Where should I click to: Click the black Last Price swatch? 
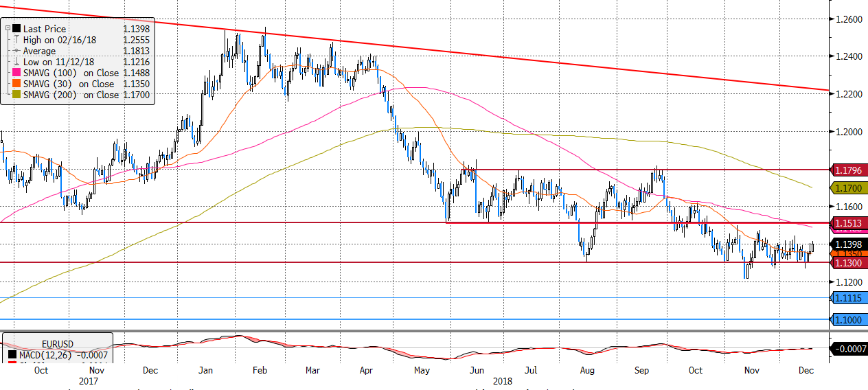[16, 29]
